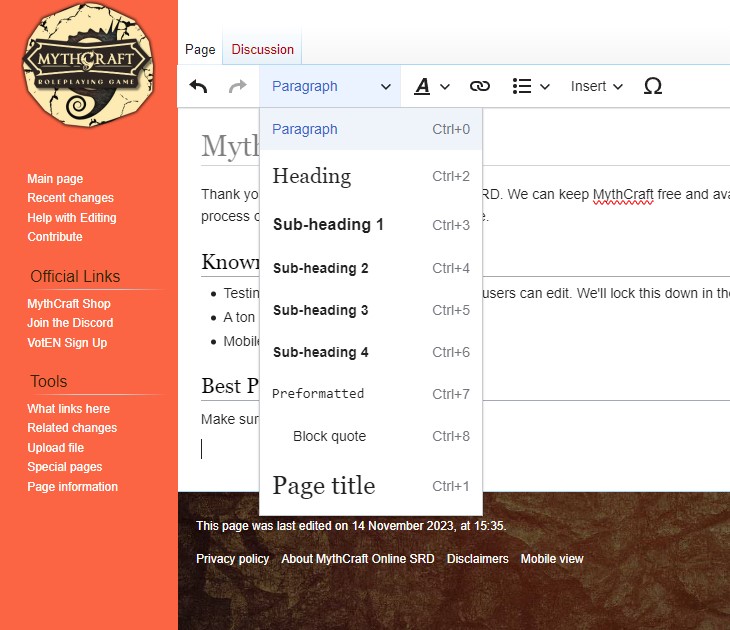Image resolution: width=730 pixels, height=630 pixels.
Task: Expand the Insert dropdown menu
Action: point(596,86)
